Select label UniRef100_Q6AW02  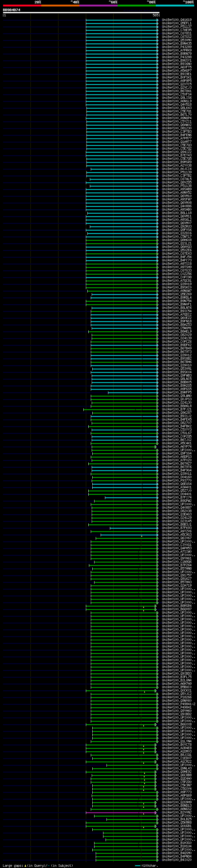[x=176, y=125]
